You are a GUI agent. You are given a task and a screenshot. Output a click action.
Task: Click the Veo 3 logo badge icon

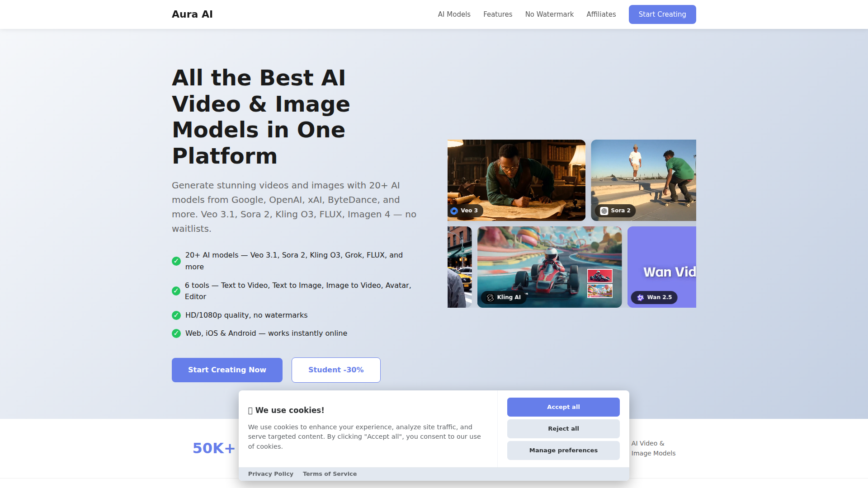[454, 211]
